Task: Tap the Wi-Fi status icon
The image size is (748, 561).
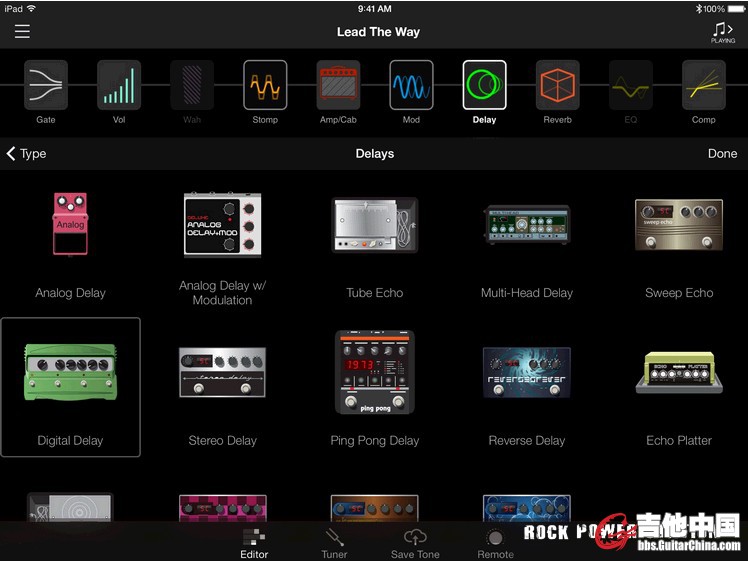Action: coord(31,8)
